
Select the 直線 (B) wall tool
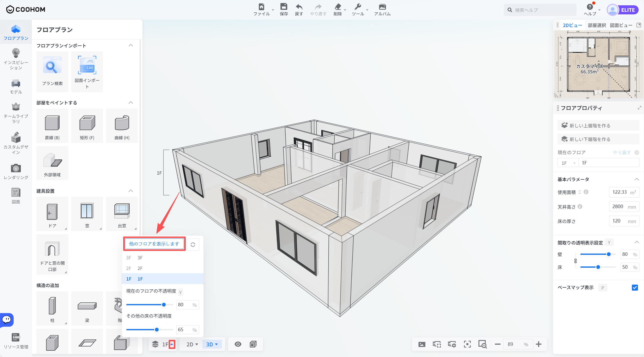(x=52, y=126)
